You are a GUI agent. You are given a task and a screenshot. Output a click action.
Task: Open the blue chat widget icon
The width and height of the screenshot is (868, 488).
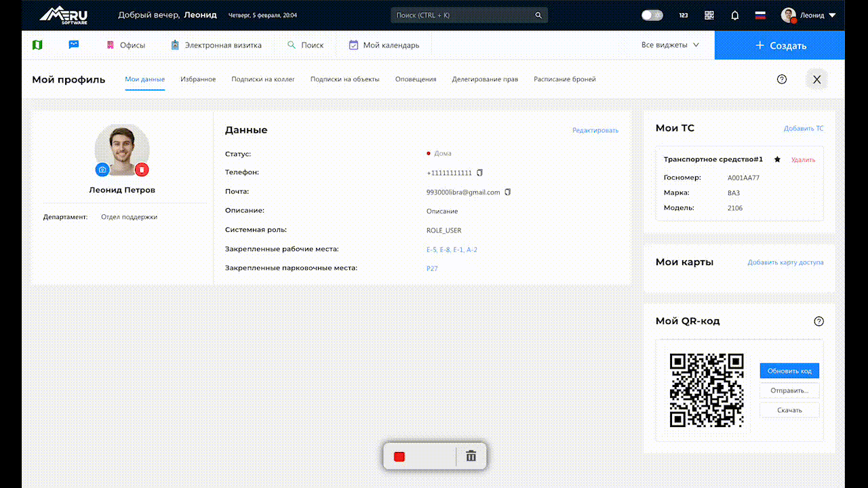tap(73, 45)
